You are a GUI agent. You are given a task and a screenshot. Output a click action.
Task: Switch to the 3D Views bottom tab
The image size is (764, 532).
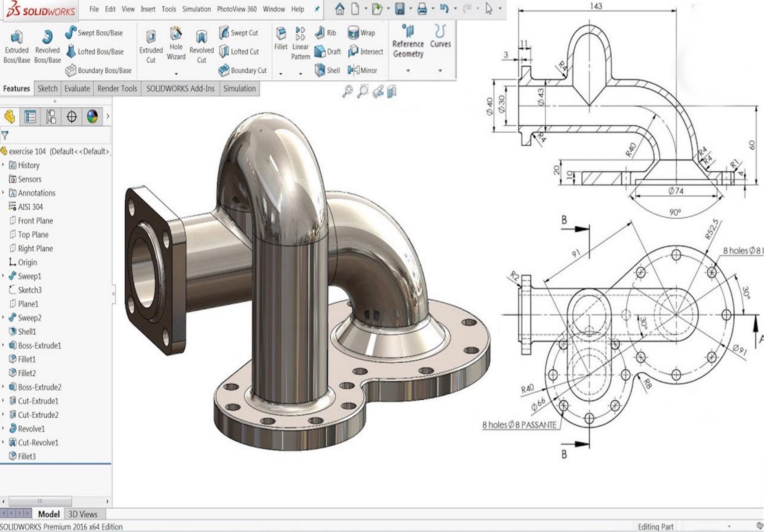(83, 514)
